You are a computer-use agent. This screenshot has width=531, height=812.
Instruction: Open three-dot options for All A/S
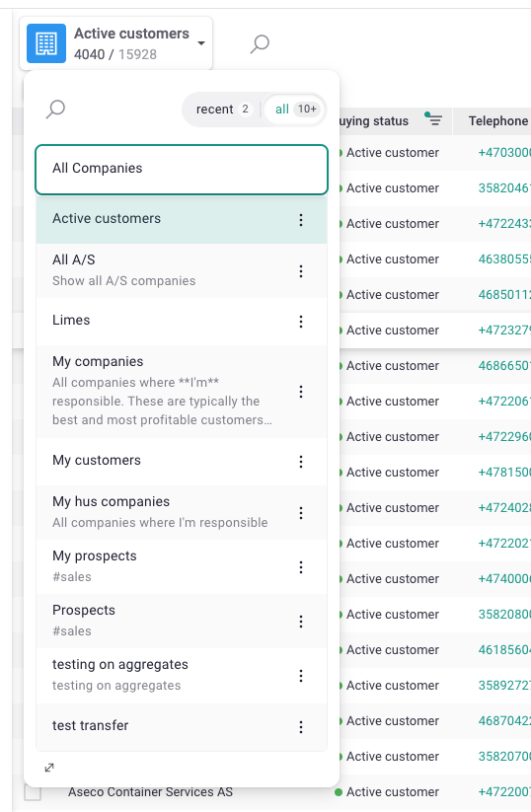point(301,271)
